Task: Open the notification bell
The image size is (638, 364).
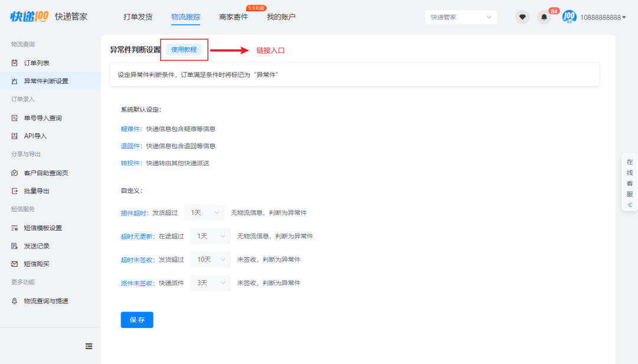Action: tap(544, 17)
